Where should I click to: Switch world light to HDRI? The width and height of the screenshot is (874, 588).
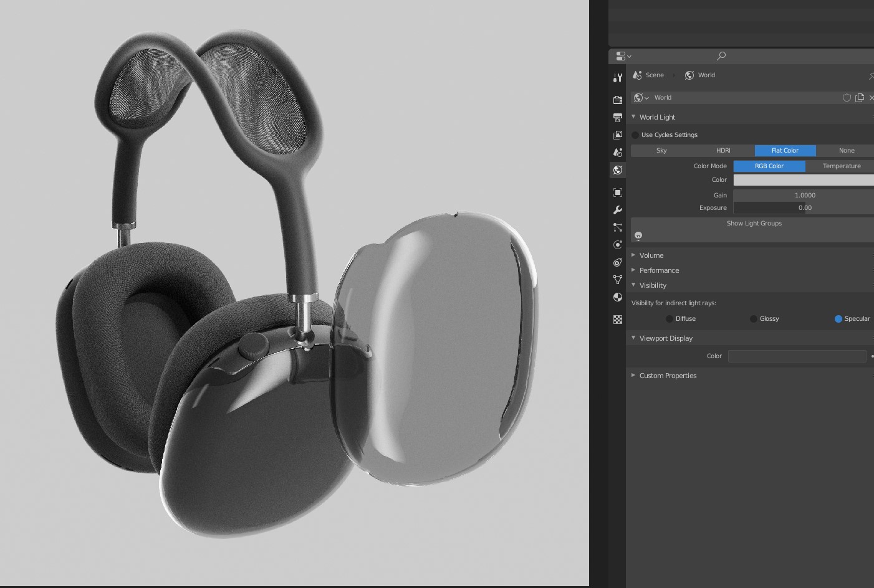point(723,151)
